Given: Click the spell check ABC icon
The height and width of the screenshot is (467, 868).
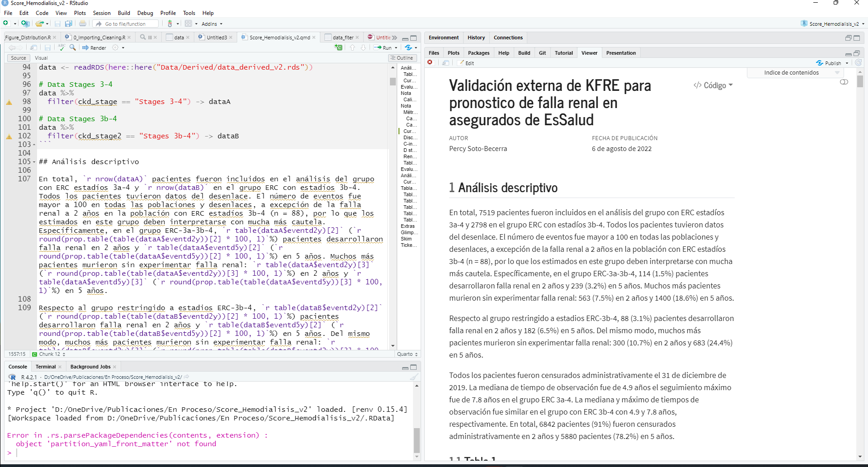Looking at the screenshot, I should 61,47.
